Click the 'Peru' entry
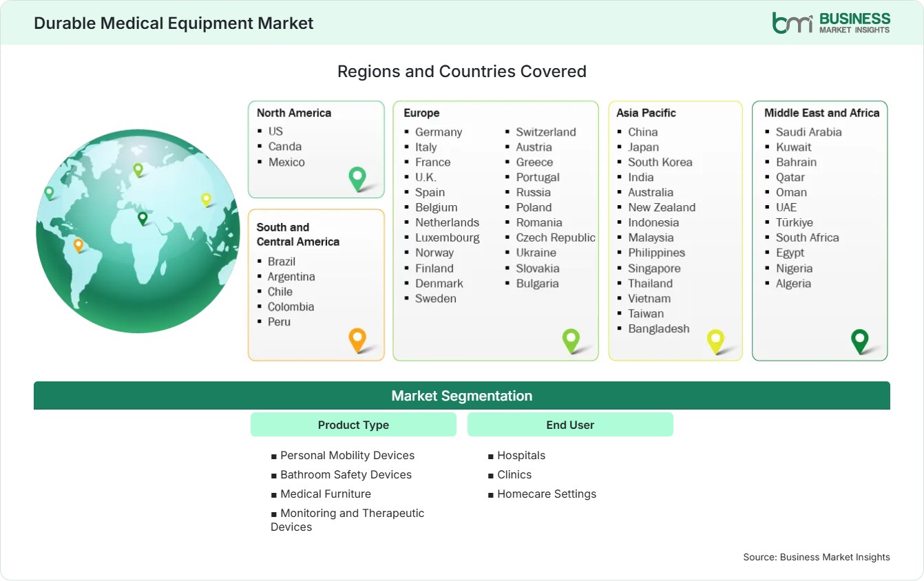This screenshot has width=924, height=581. point(279,322)
